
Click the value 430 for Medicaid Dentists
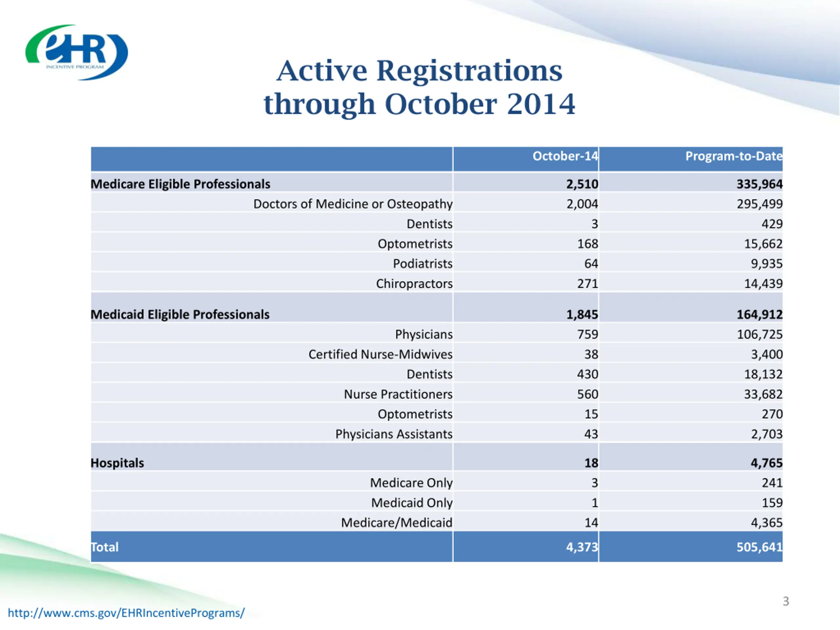point(587,374)
